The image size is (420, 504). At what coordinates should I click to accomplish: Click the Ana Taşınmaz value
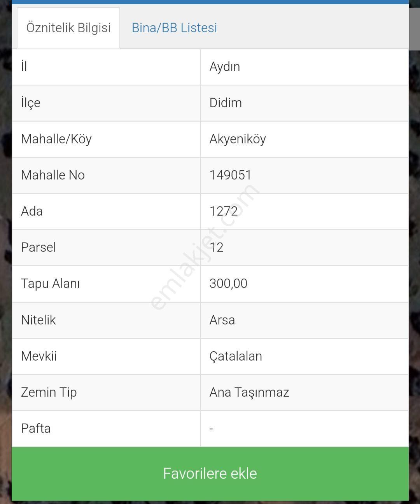coord(249,392)
